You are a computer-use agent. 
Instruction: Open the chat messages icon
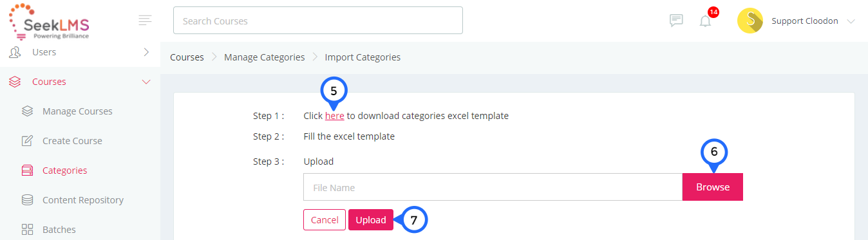coord(676,21)
